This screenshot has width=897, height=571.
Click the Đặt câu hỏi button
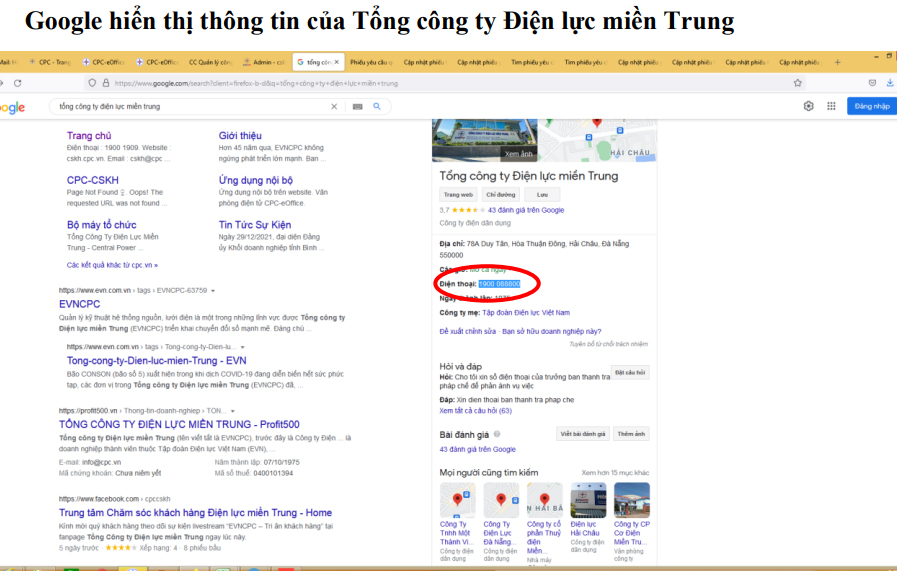[630, 372]
